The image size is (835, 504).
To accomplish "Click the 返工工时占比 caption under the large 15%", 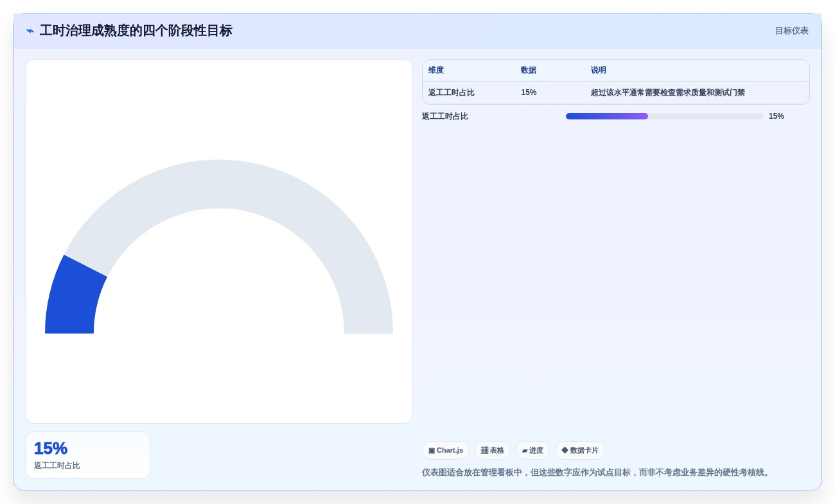I will tap(57, 465).
